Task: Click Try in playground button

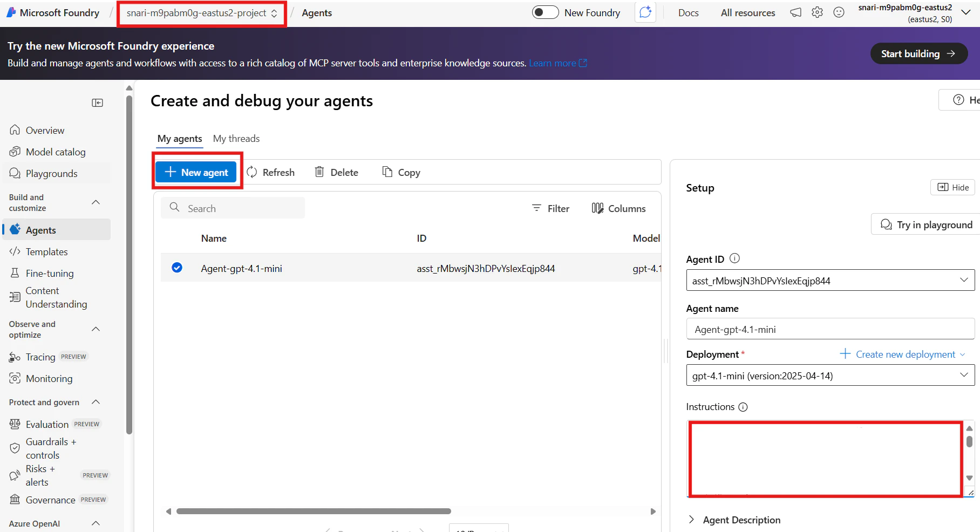Action: click(x=926, y=224)
